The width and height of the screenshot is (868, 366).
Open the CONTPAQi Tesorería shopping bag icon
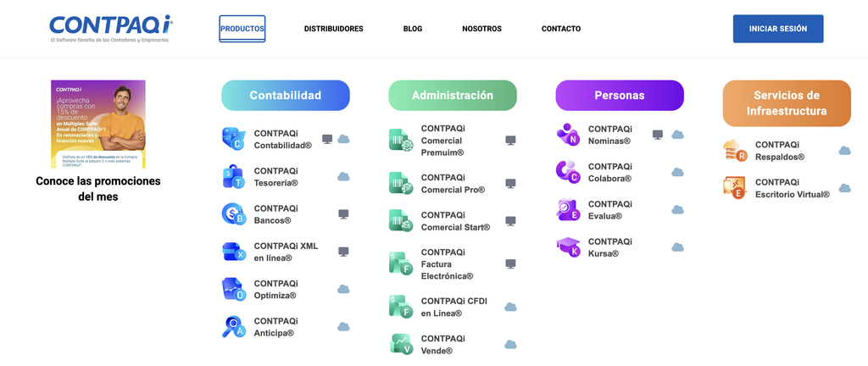coord(234,176)
